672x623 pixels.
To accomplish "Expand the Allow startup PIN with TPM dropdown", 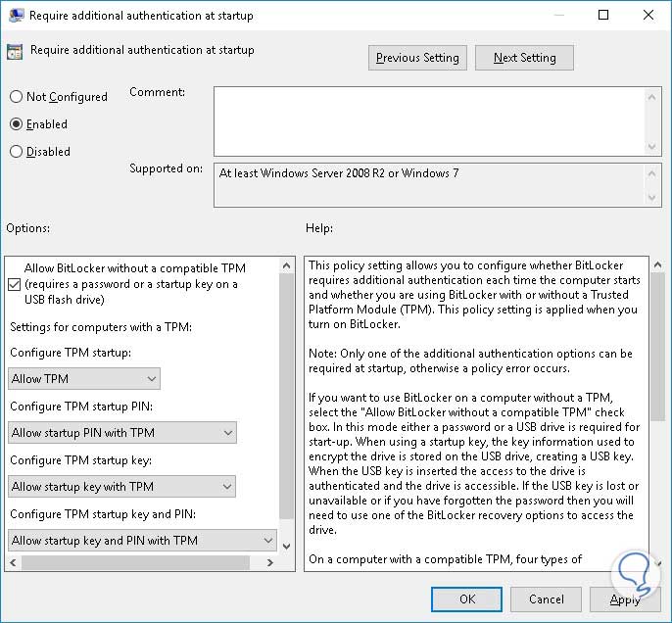I will coord(122,433).
